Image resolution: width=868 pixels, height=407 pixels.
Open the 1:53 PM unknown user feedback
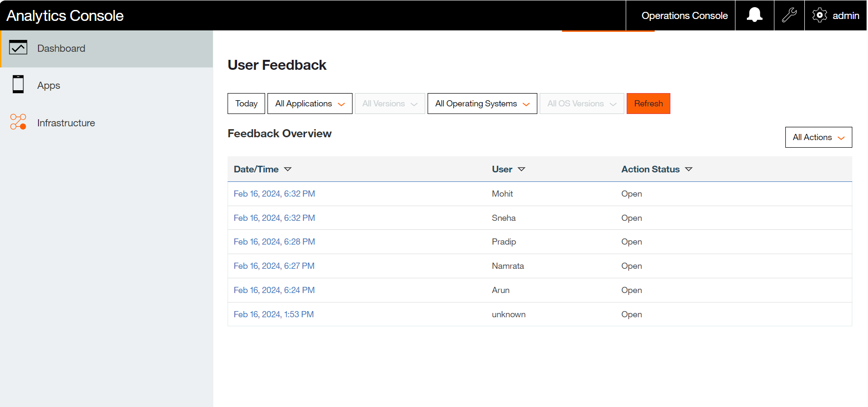[273, 314]
